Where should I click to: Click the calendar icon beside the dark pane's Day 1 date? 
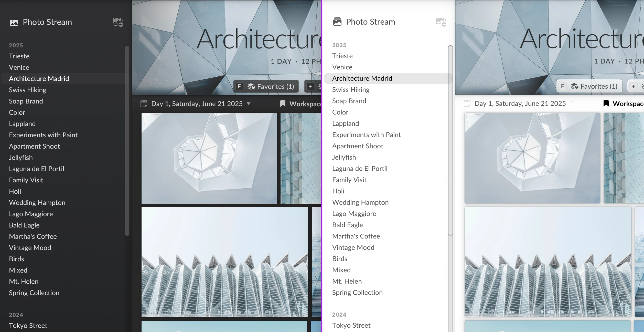[144, 104]
